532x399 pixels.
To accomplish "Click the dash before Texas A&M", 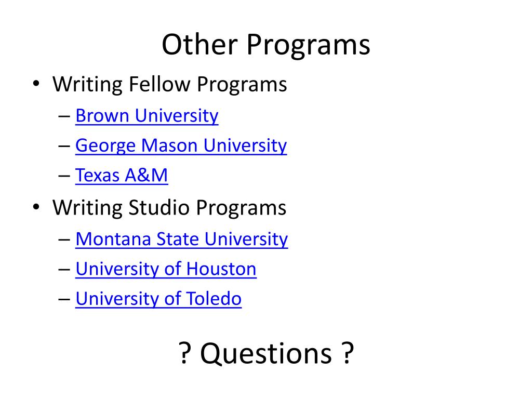I will pyautogui.click(x=64, y=177).
